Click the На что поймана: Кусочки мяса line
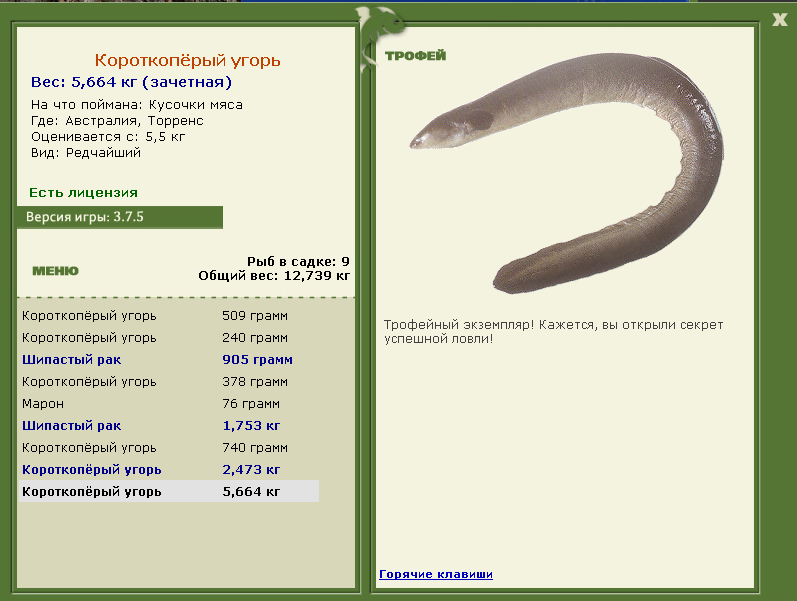Viewport: 797px width, 601px height. point(137,105)
